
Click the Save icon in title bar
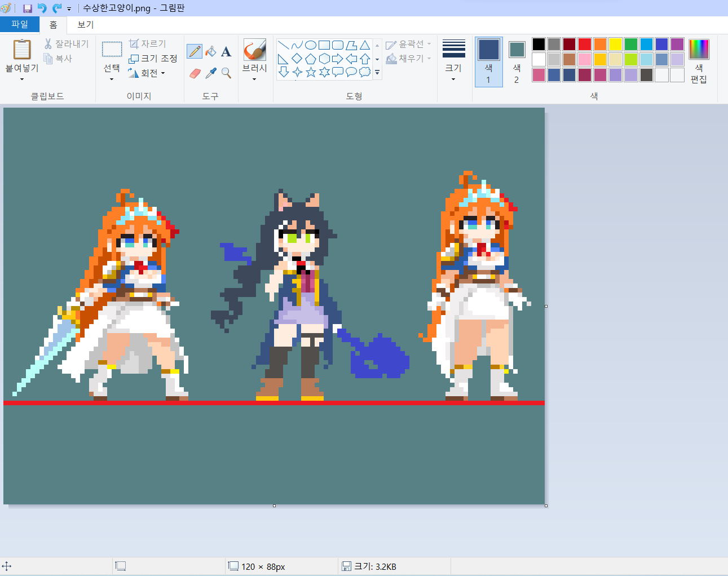pos(27,8)
